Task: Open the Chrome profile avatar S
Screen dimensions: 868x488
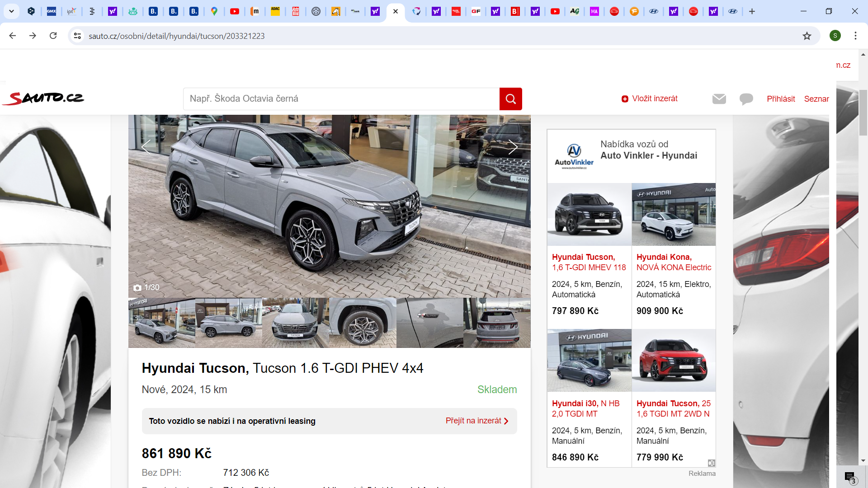Action: pos(835,36)
